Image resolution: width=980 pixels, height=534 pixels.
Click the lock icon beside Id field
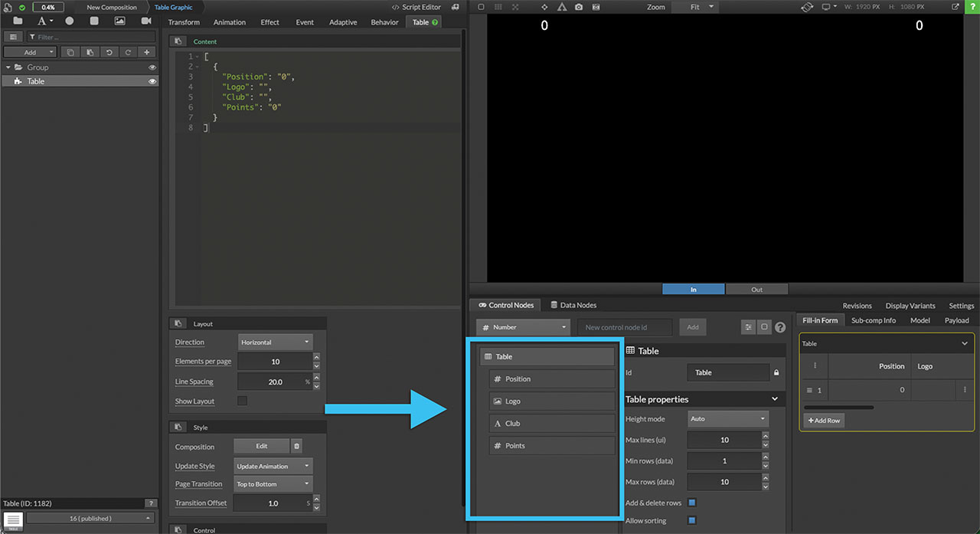[x=776, y=372]
